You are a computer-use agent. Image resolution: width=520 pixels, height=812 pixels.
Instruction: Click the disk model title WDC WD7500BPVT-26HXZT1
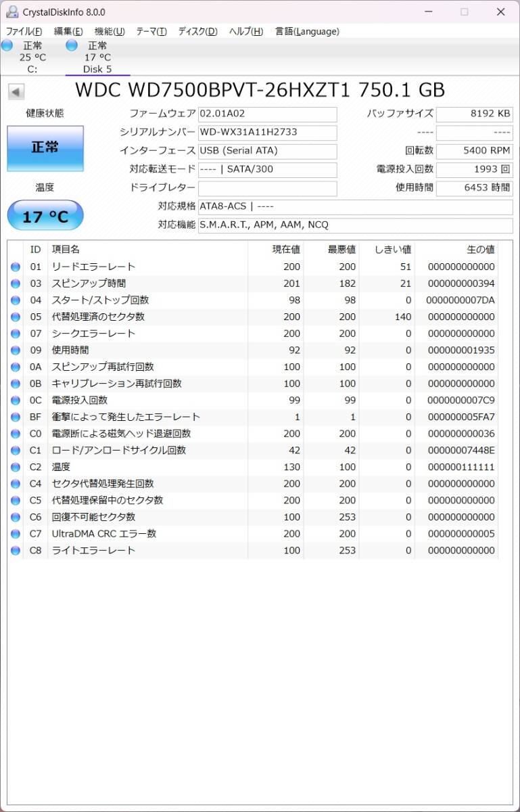[213, 91]
